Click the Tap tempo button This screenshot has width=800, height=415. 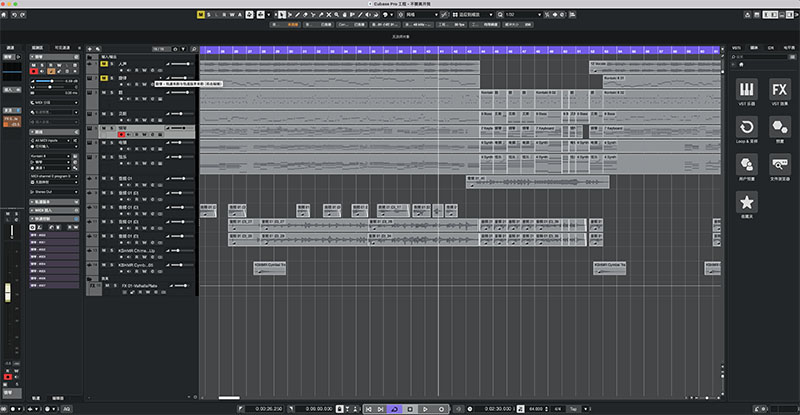tap(573, 409)
